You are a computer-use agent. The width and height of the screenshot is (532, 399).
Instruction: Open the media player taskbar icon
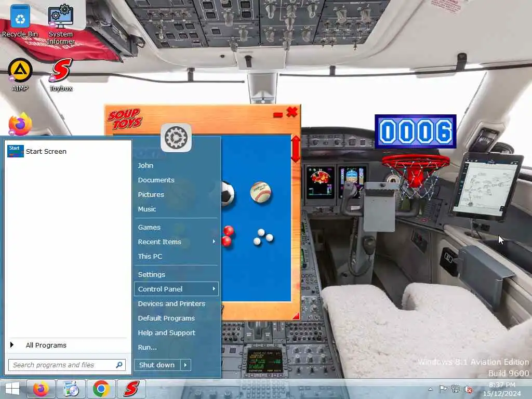pos(71,389)
